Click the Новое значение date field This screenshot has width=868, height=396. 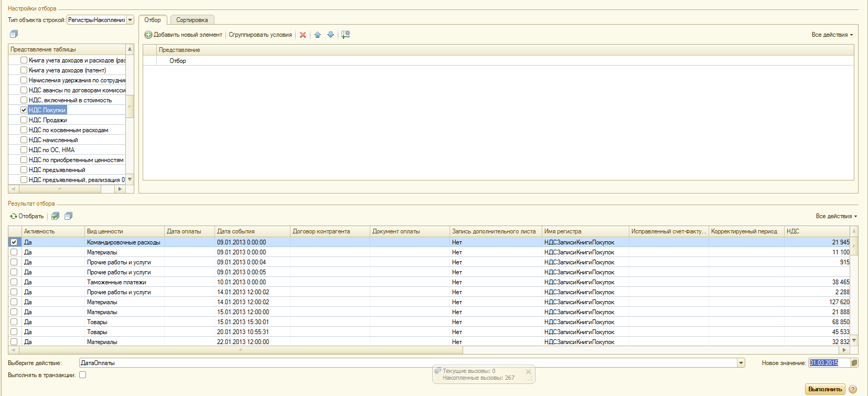[829, 363]
